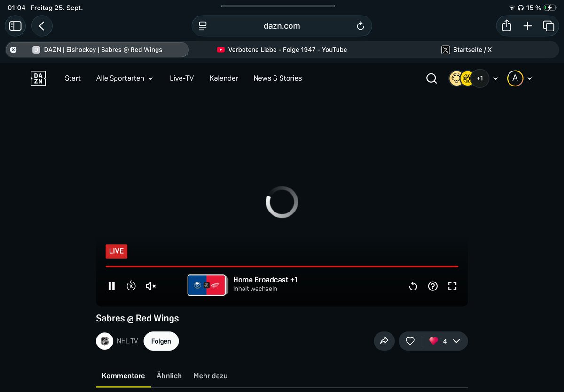This screenshot has width=564, height=392.
Task: Select the Kommentare tab
Action: 124,376
